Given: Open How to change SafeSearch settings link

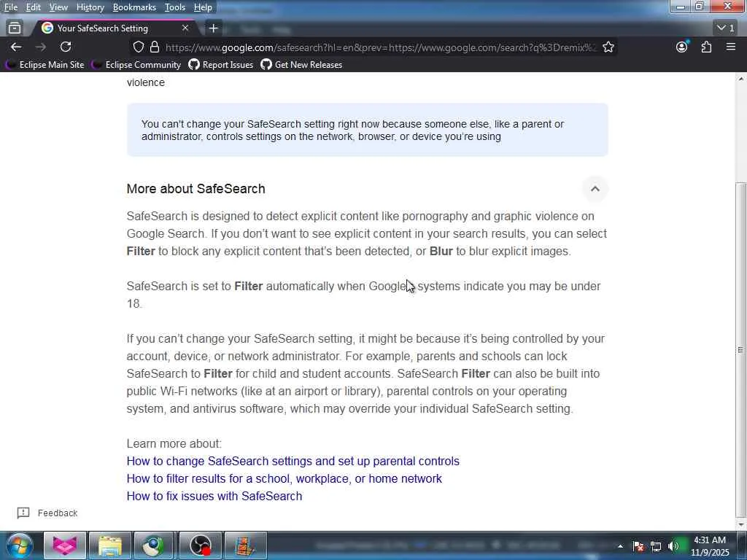Looking at the screenshot, I should point(293,462).
